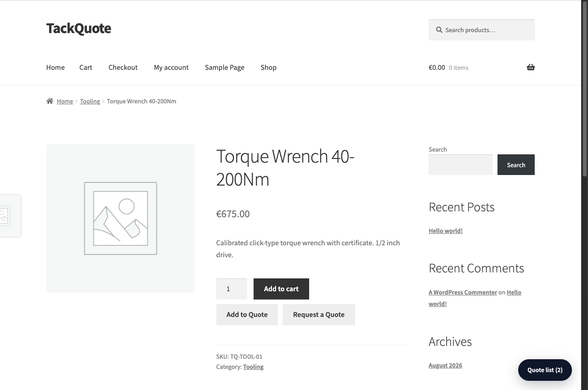Click the €675.00 price
Screen dimensions: 588x390
coord(233,214)
